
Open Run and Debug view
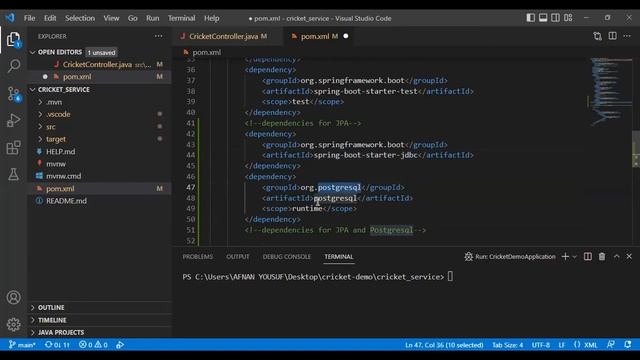point(13,120)
